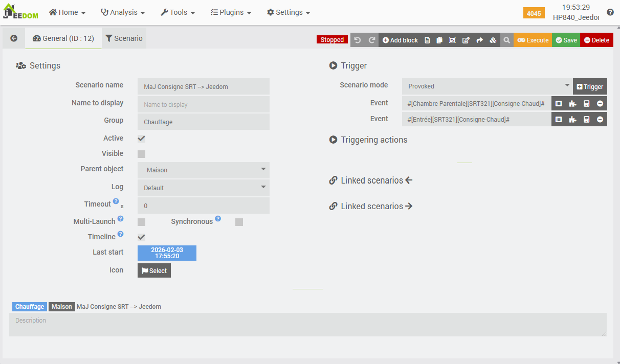Click the undo arrow in the scenario toolbar
The height and width of the screenshot is (364, 620).
tap(358, 40)
